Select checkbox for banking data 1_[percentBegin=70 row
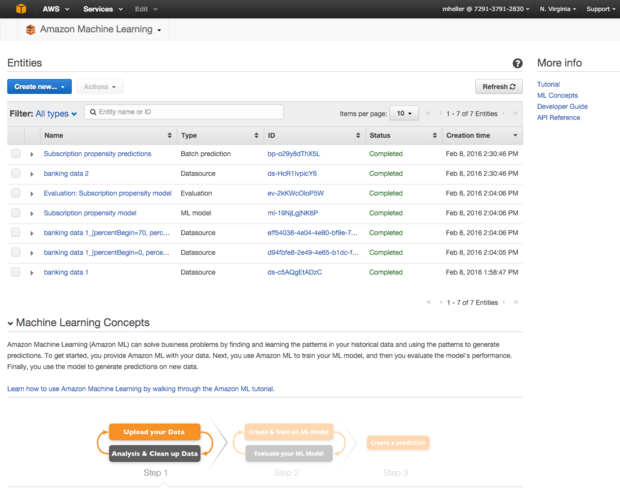 pyautogui.click(x=15, y=233)
